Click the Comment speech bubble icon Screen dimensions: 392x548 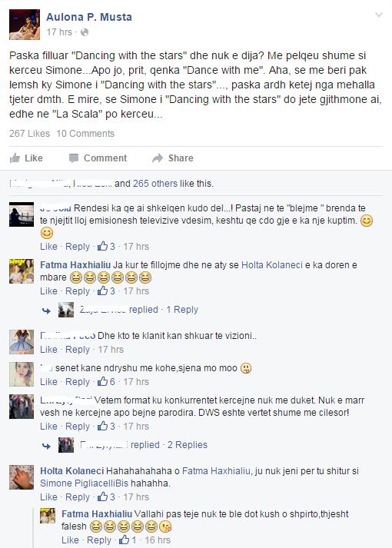pyautogui.click(x=73, y=158)
